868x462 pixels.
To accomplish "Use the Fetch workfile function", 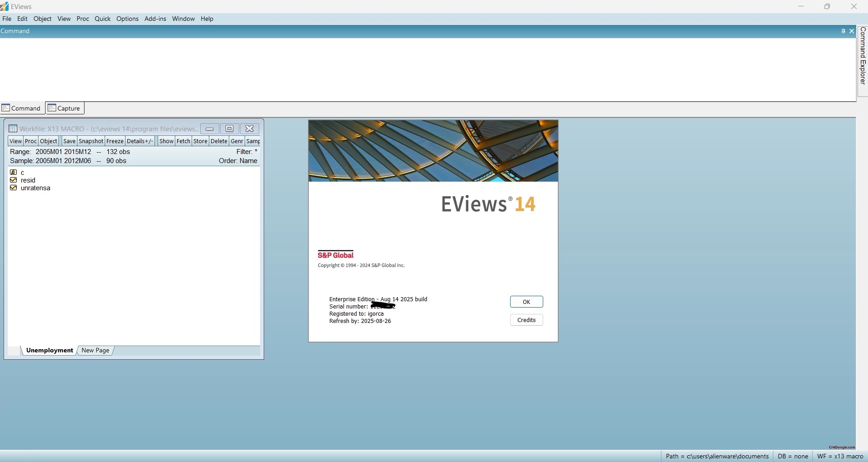I will 183,141.
